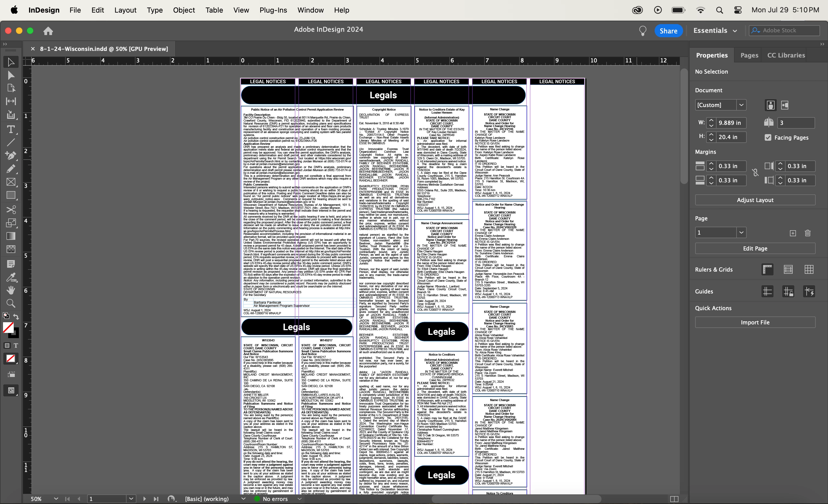Click the Adjust Layout button

755,200
